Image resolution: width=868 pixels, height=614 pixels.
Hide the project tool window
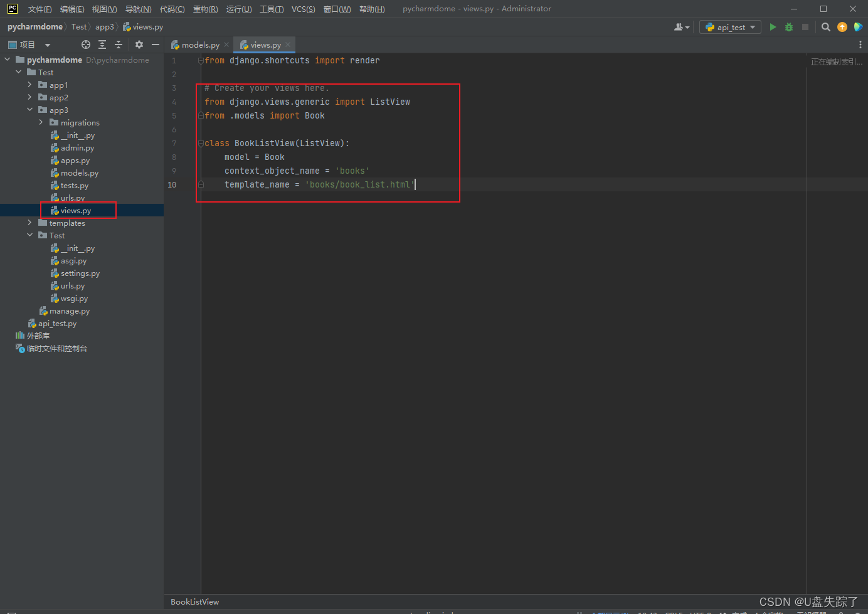[155, 44]
